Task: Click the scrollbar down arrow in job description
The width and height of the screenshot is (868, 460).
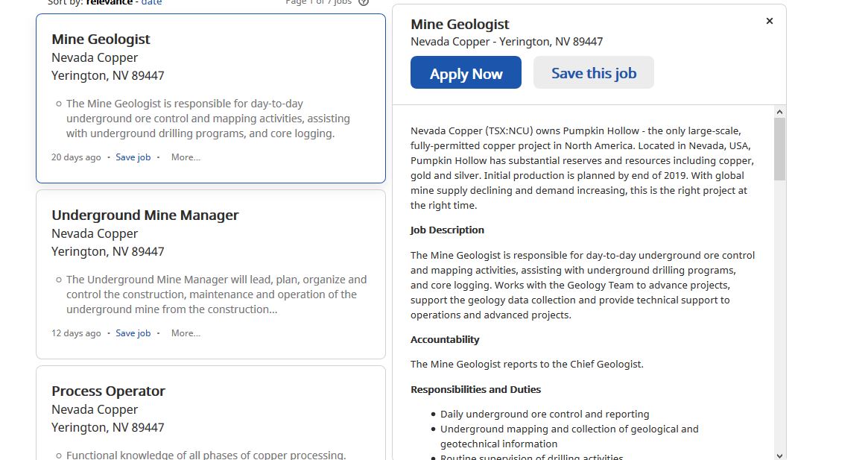Action: [x=779, y=456]
